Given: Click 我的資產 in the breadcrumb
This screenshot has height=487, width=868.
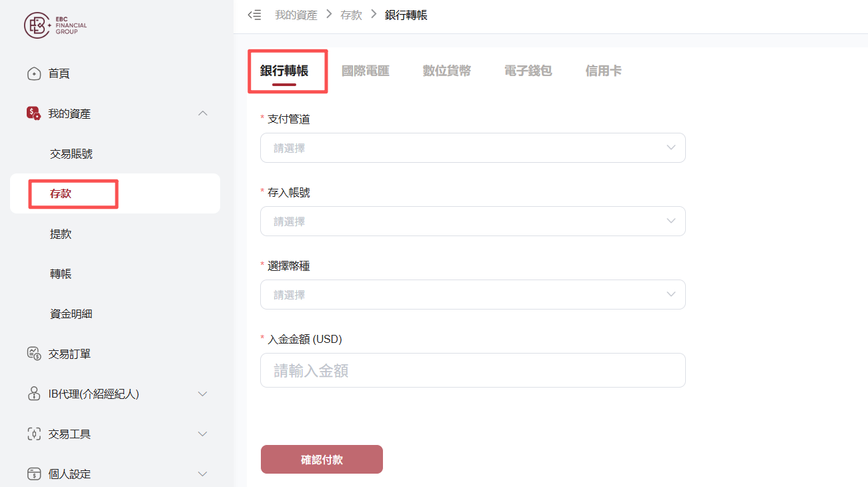Looking at the screenshot, I should click(x=296, y=15).
